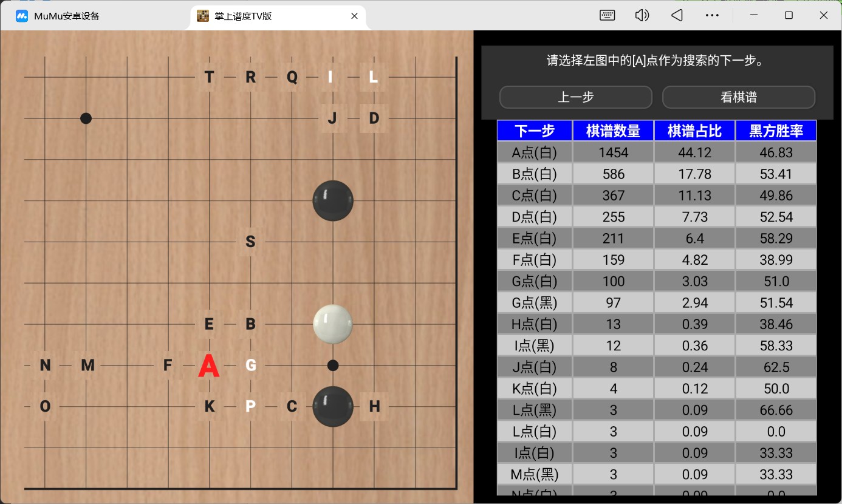Image resolution: width=842 pixels, height=504 pixels.
Task: Click the T marker on top row
Action: click(x=209, y=77)
